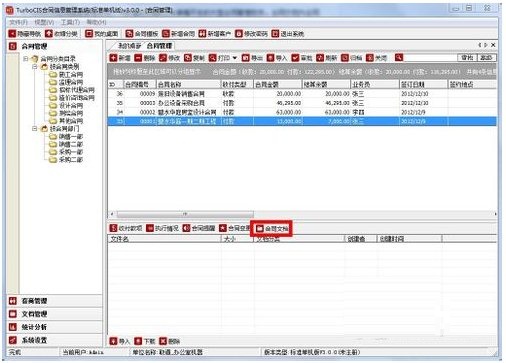The image size is (506, 363).
Task: Click 刷新 refresh in contract list toolbar
Action: [x=327, y=58]
